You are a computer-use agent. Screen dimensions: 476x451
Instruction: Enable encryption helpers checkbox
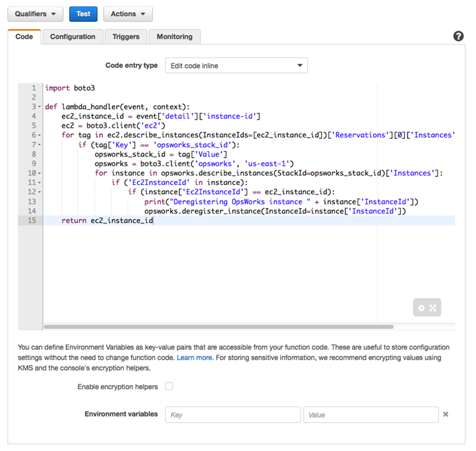169,386
